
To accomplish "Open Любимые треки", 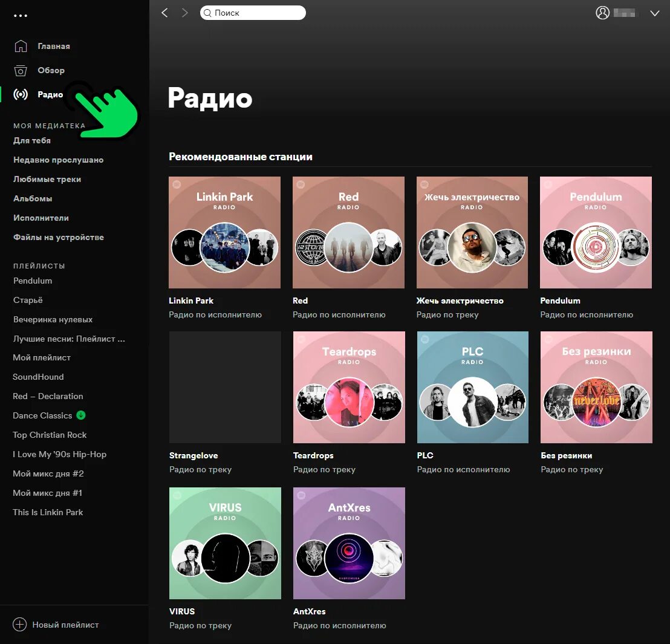I will tap(47, 179).
